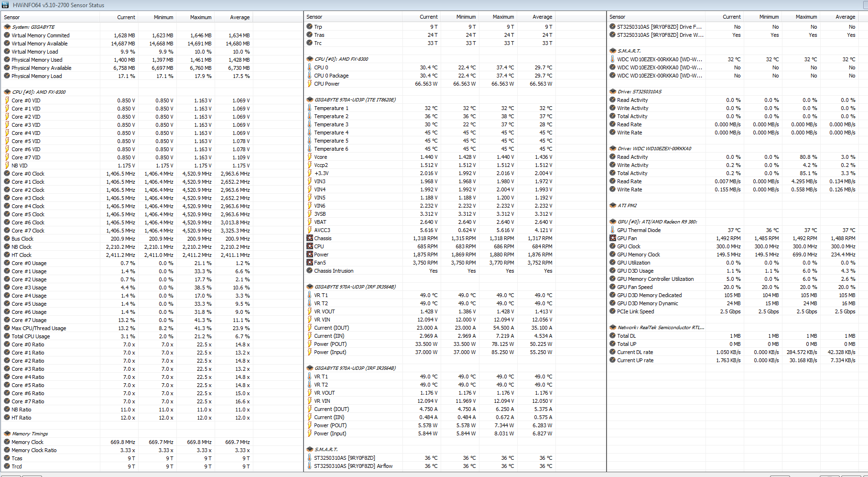Select the icon next to Bus Clock
Viewport: 868px width, 477px height.
[x=7, y=239]
